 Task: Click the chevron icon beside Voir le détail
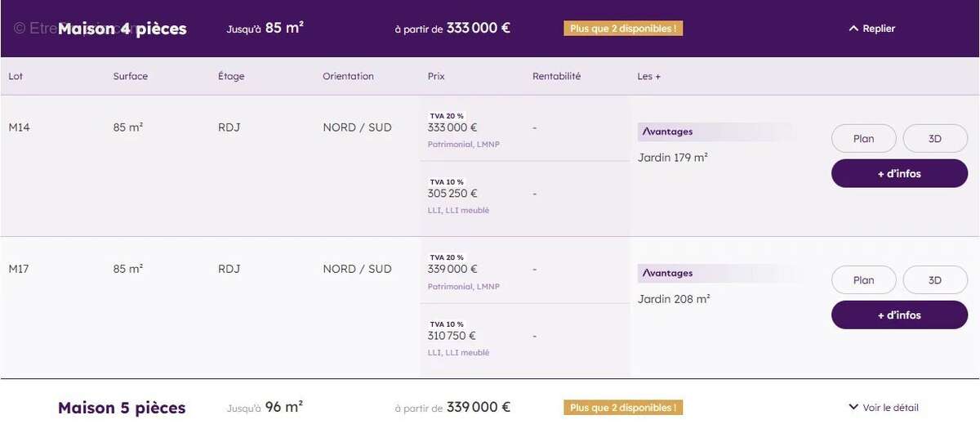tap(853, 407)
